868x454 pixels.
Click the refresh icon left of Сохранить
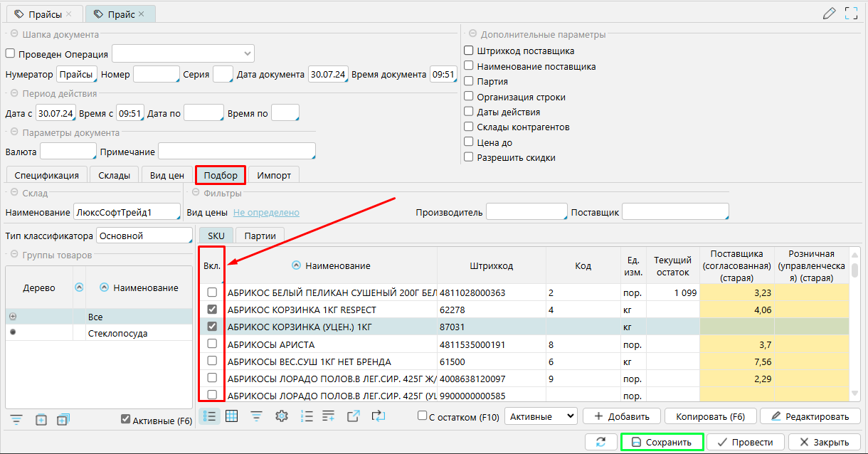(x=601, y=442)
